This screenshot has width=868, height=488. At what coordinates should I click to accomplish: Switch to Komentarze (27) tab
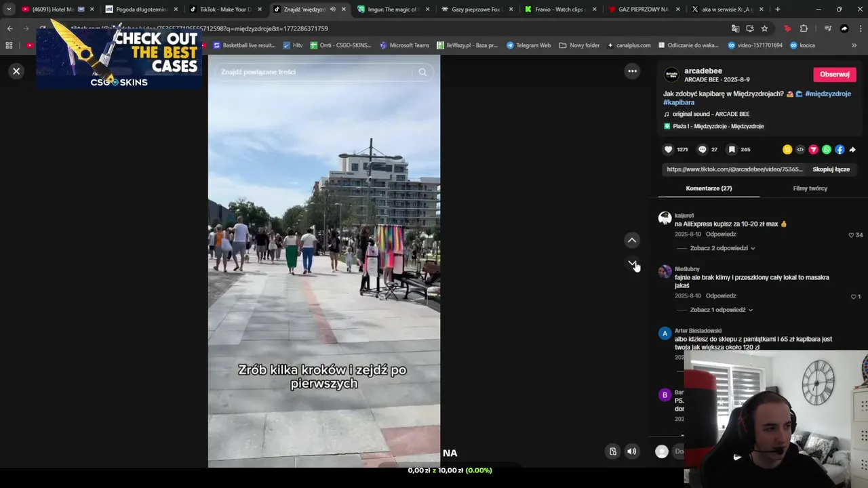709,188
